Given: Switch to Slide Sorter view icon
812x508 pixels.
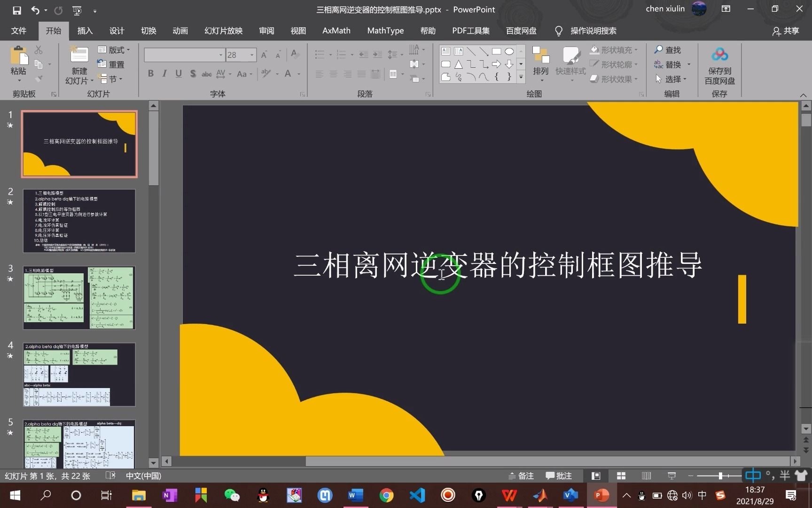Looking at the screenshot, I should click(x=621, y=476).
